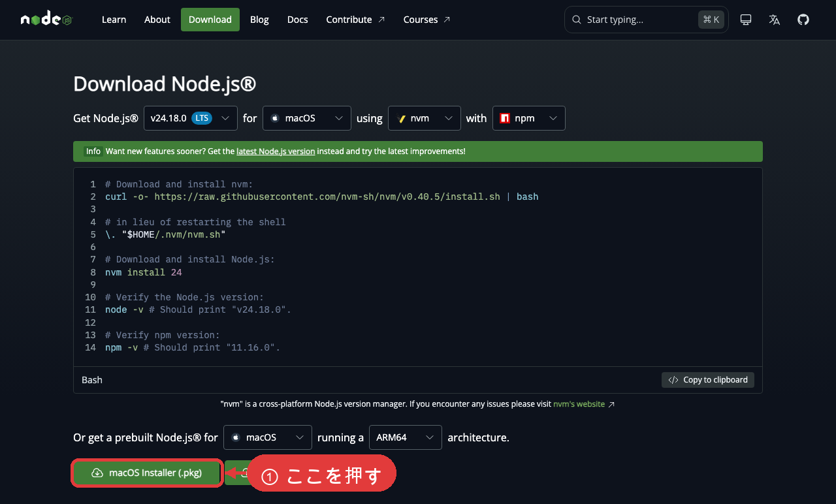This screenshot has width=836, height=504.
Task: Open the prebuilt macOS platform dropdown
Action: pyautogui.click(x=268, y=437)
